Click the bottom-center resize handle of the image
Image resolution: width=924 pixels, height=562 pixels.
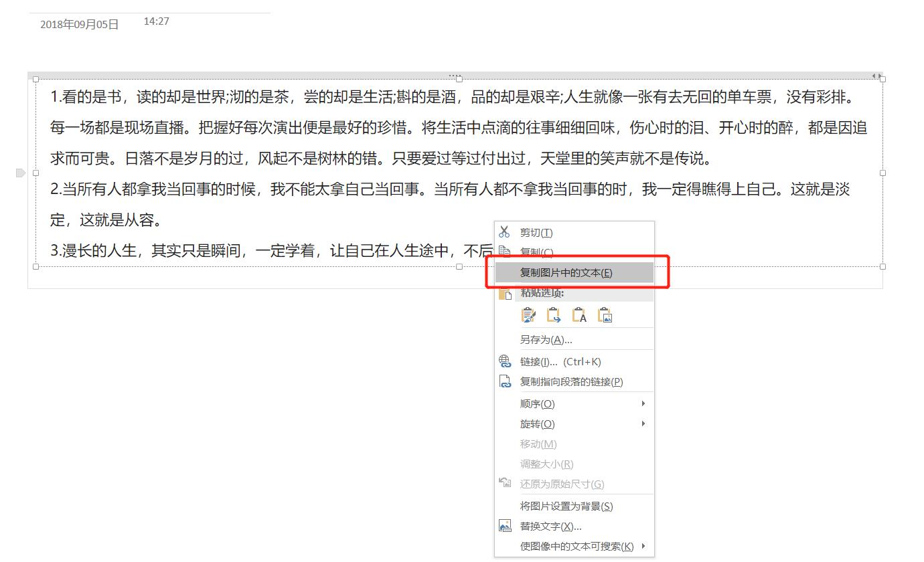(x=458, y=266)
